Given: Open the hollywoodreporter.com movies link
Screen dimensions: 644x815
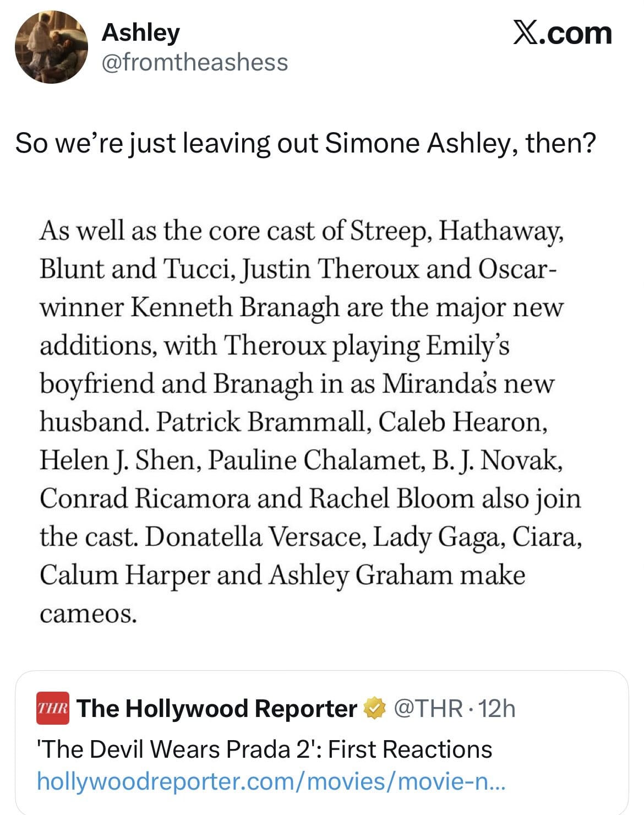Looking at the screenshot, I should [271, 781].
